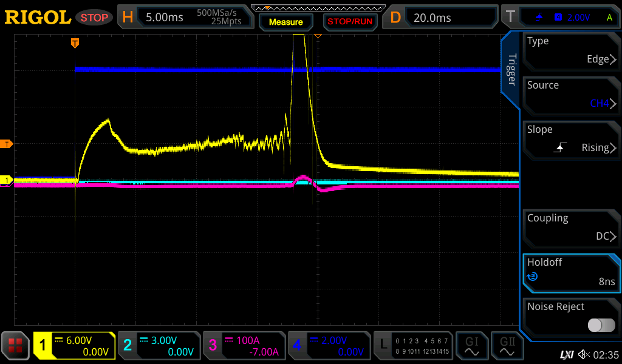Toggle channel 1 yellow 6.00V display
Image resolution: width=622 pixels, height=364 pixels.
pos(74,346)
